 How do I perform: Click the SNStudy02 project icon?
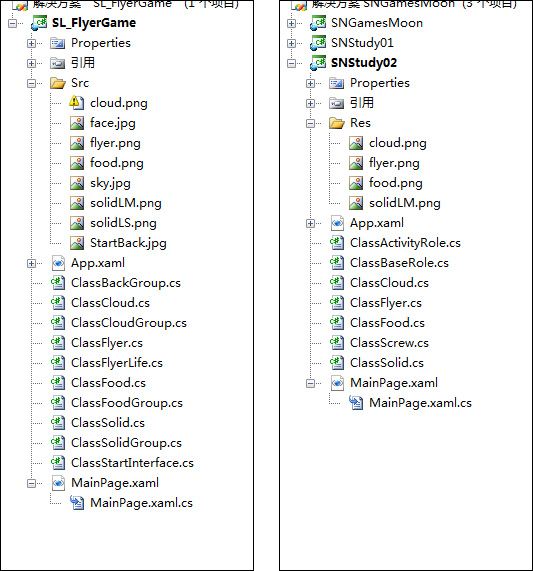318,63
